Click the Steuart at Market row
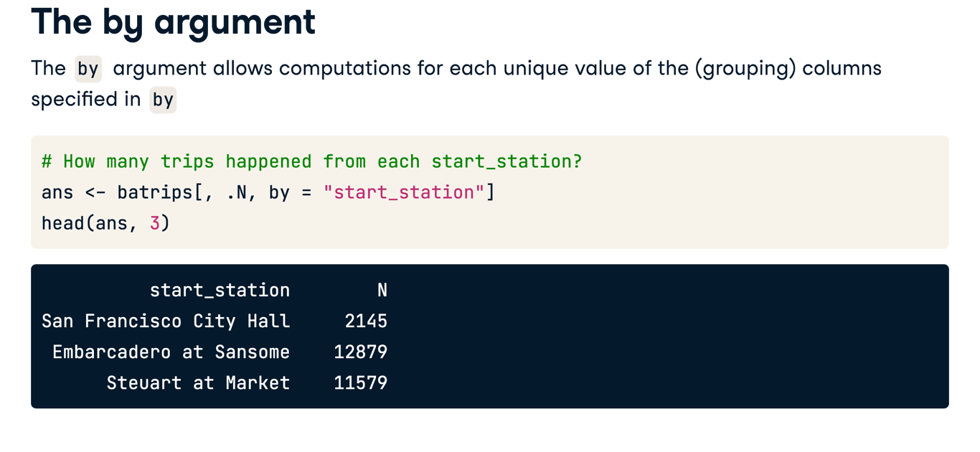This screenshot has width=980, height=452. coord(247,383)
